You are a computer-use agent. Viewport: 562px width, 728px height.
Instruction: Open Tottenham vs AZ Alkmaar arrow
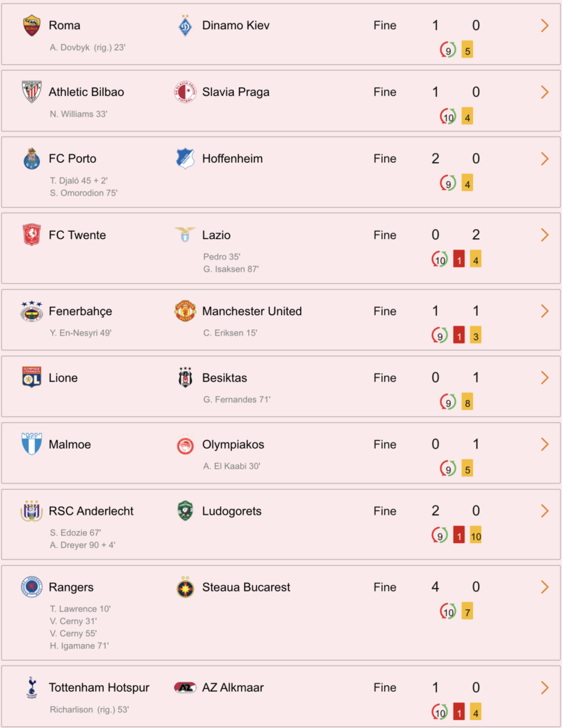545,687
